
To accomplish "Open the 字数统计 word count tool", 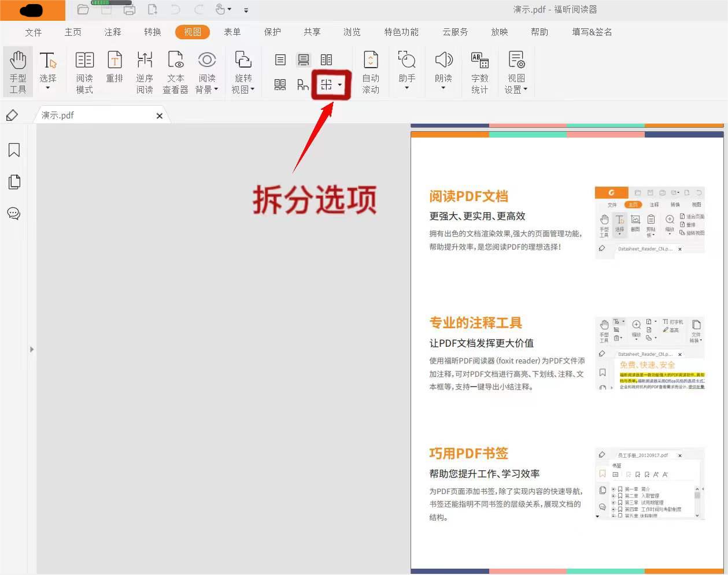I will (x=479, y=71).
